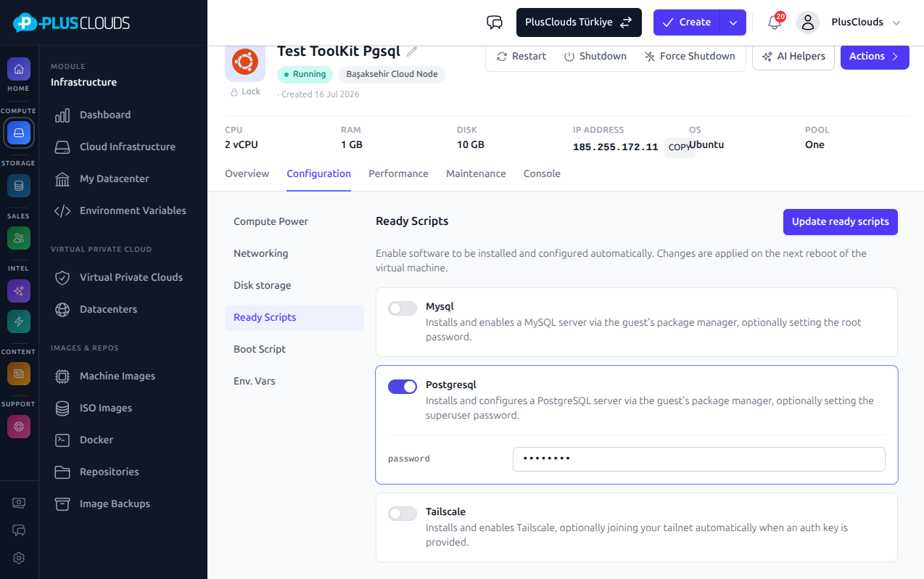Click the monitor icon in bottom rail

[x=19, y=503]
